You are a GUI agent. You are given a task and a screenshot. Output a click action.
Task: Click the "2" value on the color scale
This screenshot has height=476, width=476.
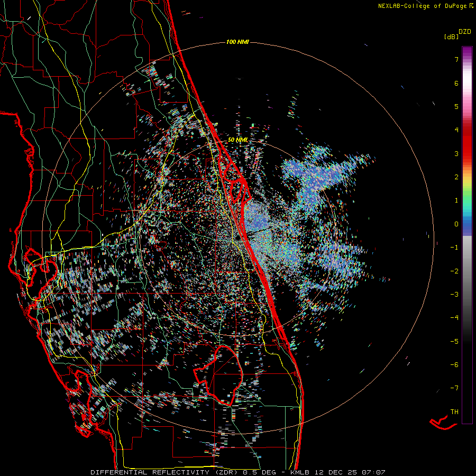tap(456, 177)
